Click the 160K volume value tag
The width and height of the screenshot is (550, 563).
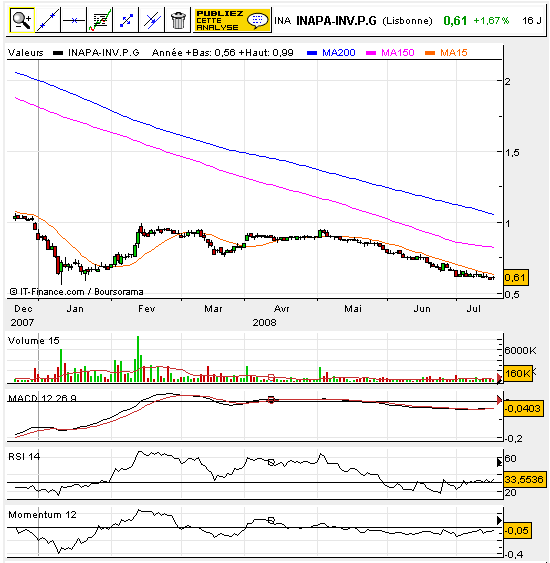coord(518,373)
